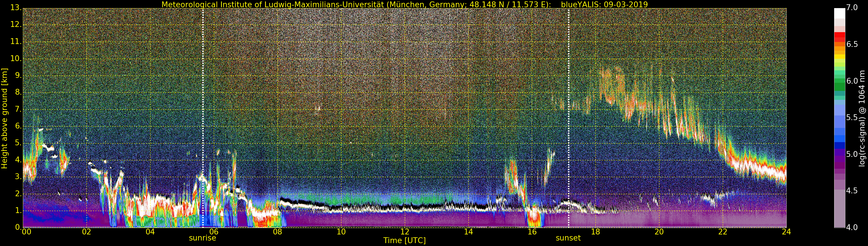The height and width of the screenshot is (246, 868).
Task: Click the '12.' height axis tick label
Action: tap(16, 25)
